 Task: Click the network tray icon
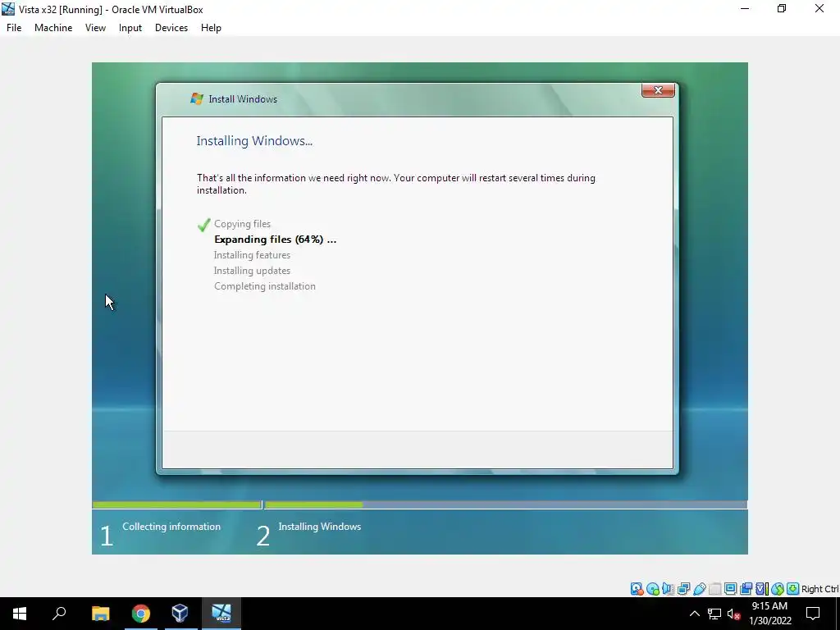point(714,614)
